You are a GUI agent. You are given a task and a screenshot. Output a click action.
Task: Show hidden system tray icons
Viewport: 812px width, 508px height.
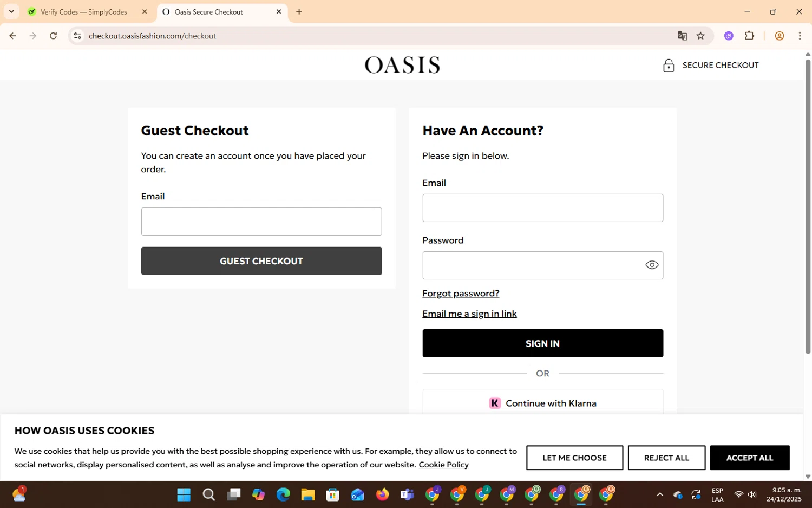(x=659, y=494)
